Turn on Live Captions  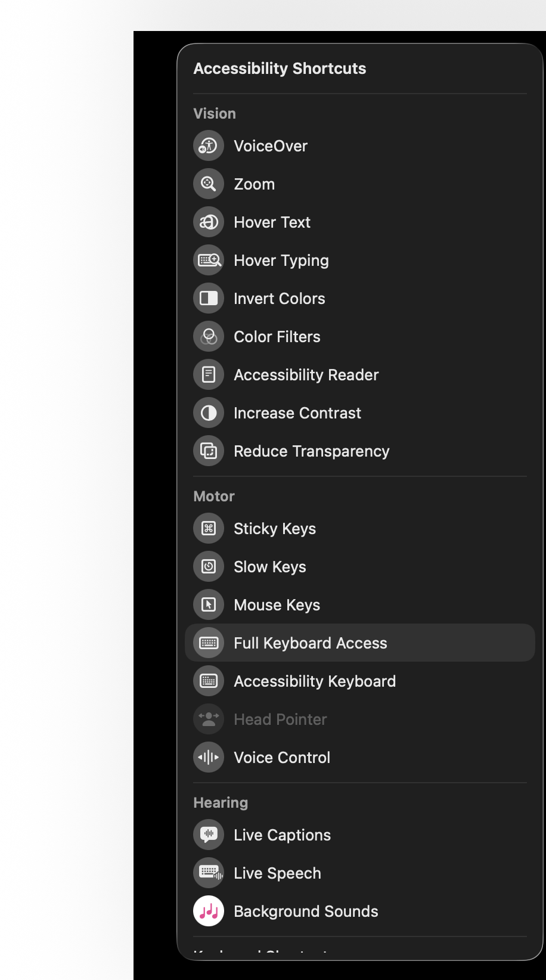click(360, 835)
